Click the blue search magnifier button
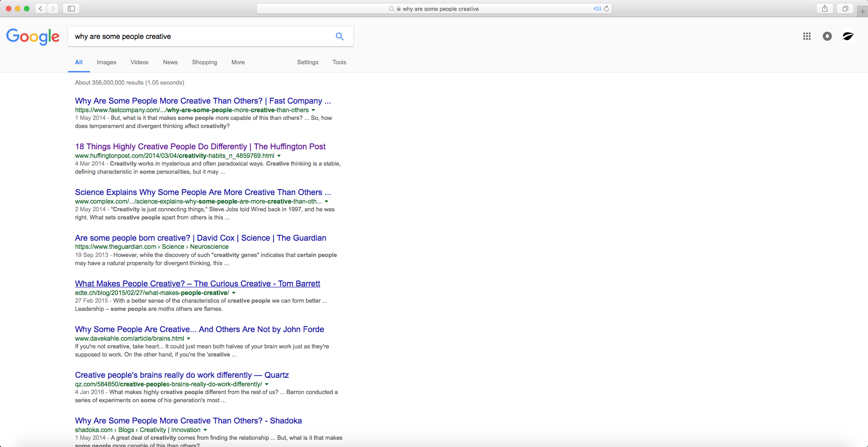The height and width of the screenshot is (447, 868). tap(340, 36)
